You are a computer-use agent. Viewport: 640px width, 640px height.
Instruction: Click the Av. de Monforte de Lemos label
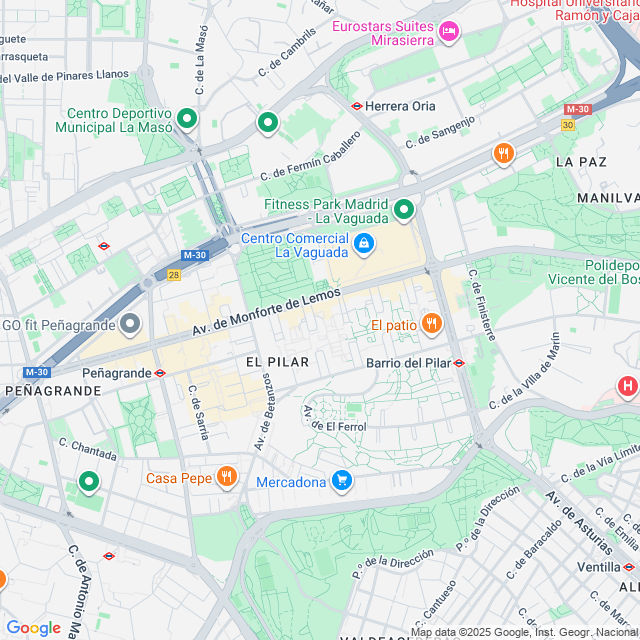click(266, 311)
